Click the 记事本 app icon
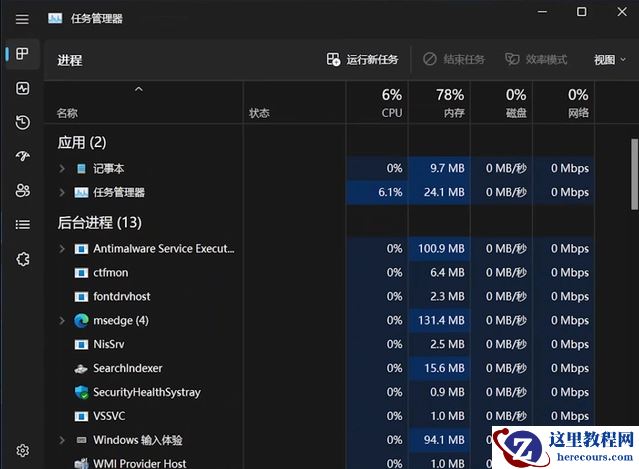 82,168
